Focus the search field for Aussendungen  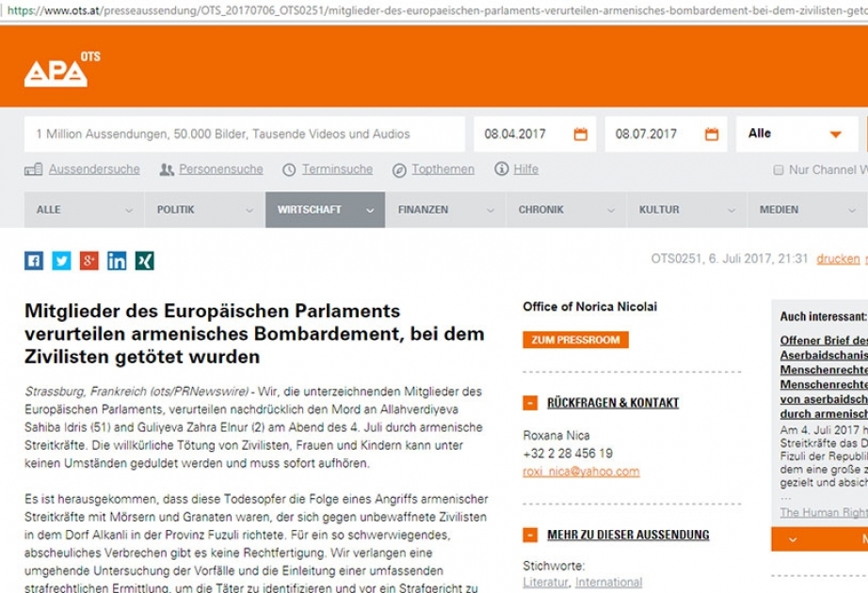click(245, 134)
